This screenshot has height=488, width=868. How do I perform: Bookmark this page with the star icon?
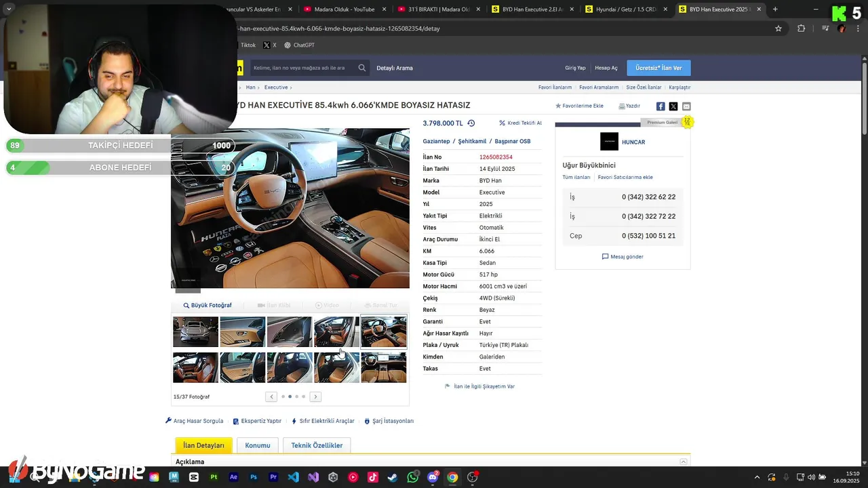[x=778, y=28]
